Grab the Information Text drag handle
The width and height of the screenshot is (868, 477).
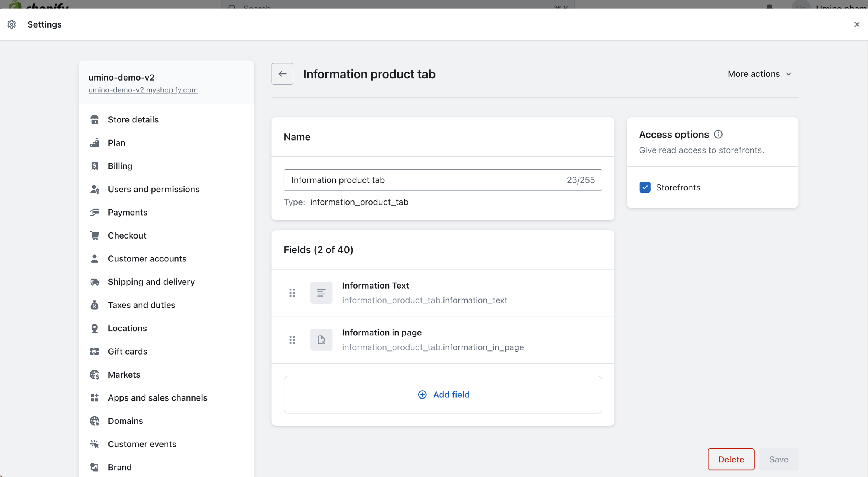pyautogui.click(x=292, y=293)
